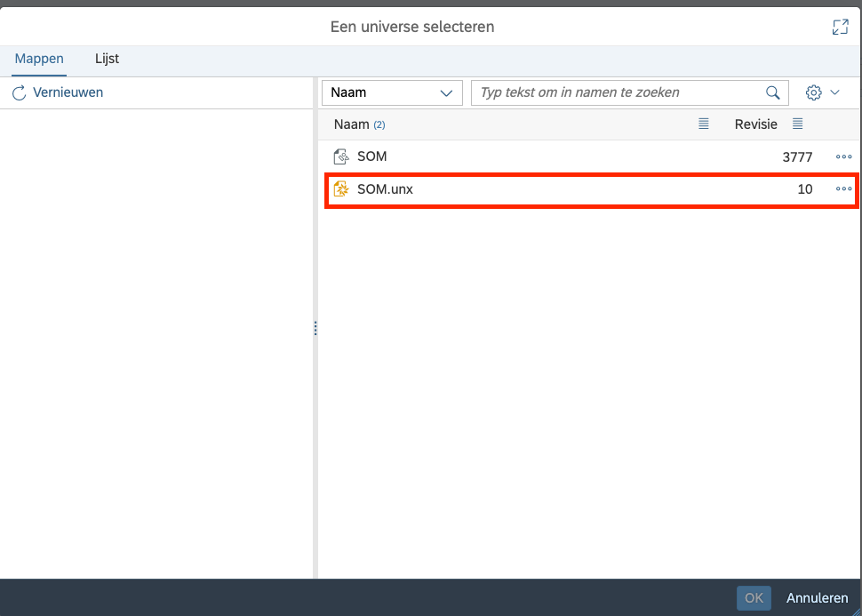Maximize the universe selection dialog
This screenshot has height=616, width=862.
tap(840, 27)
